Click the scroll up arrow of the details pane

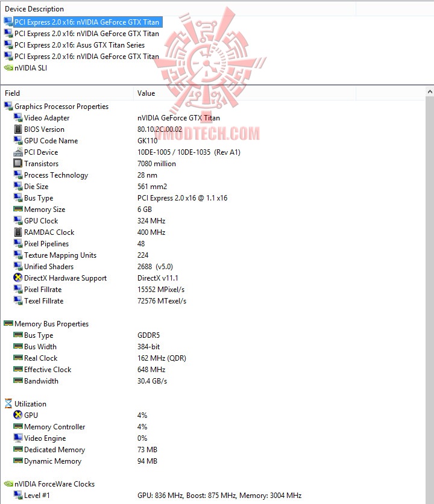pos(430,92)
